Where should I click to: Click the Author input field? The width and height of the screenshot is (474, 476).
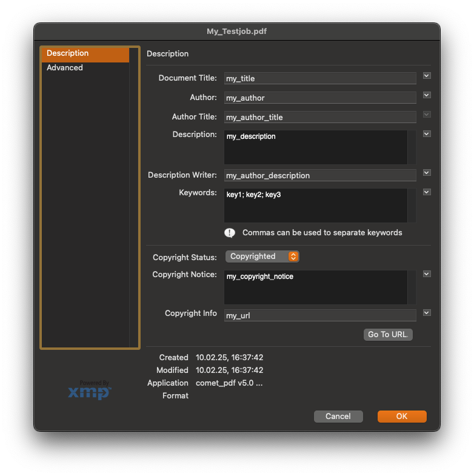320,98
